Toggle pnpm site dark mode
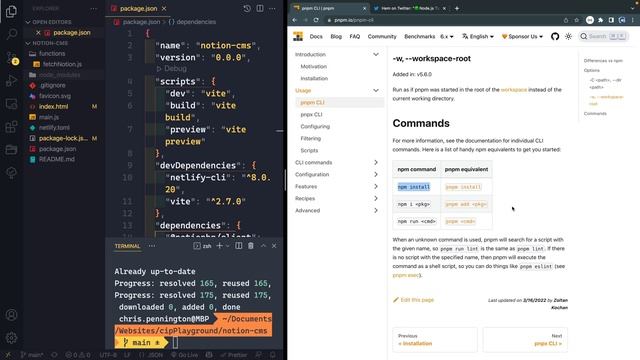 point(568,36)
